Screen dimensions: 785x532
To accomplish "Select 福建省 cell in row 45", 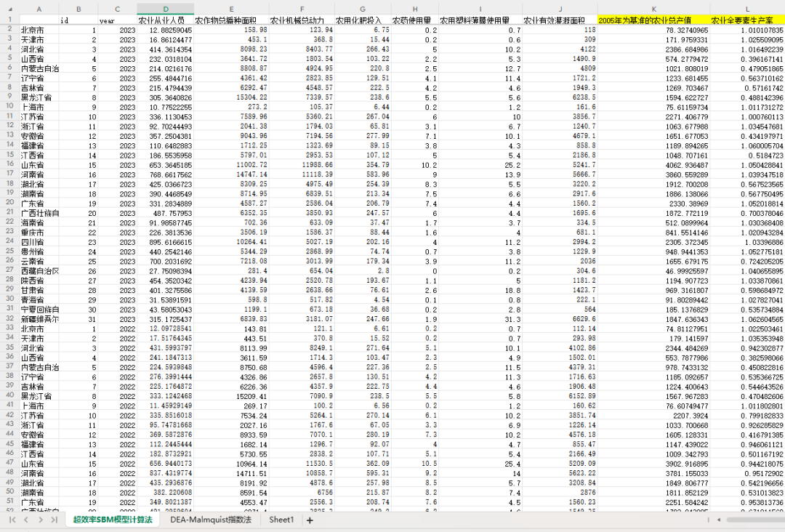I will click(x=39, y=444).
